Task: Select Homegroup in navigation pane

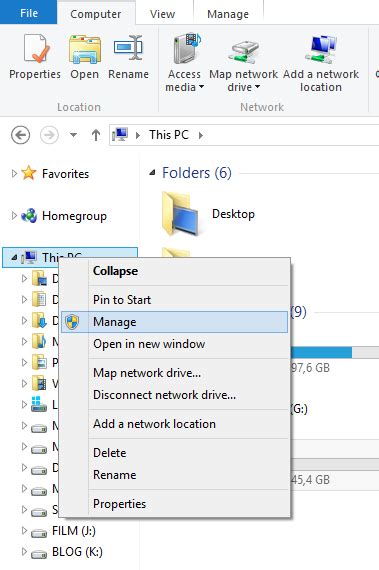Action: [x=74, y=216]
